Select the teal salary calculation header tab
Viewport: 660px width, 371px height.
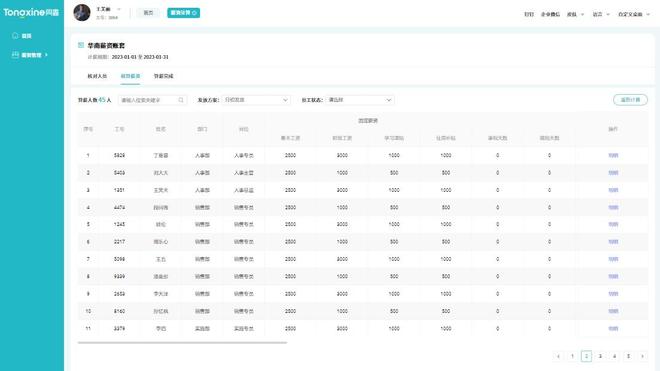click(x=184, y=13)
